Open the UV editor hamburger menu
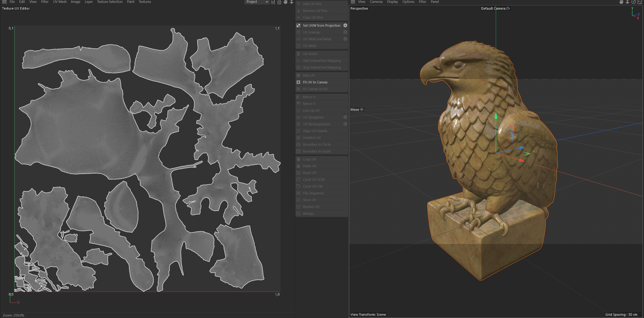The image size is (644, 318). pos(4,2)
